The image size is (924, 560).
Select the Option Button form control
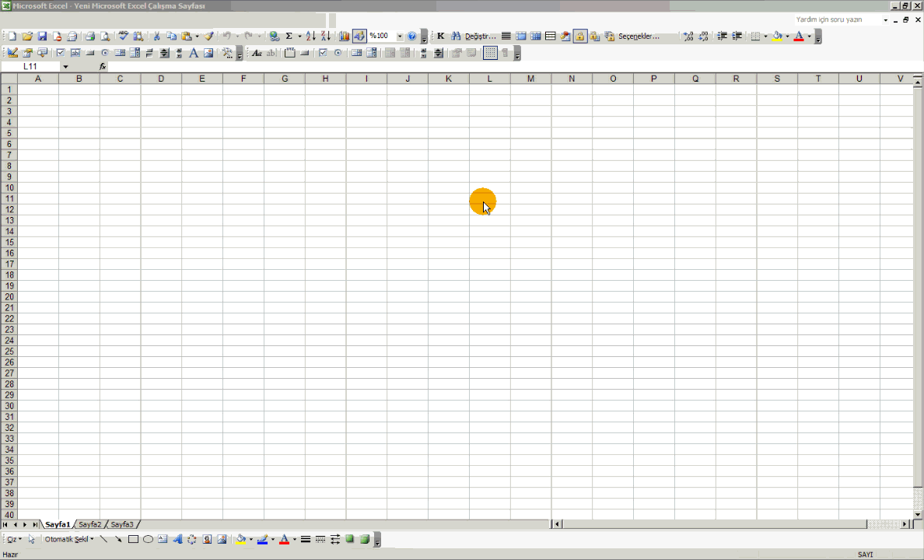pyautogui.click(x=105, y=54)
